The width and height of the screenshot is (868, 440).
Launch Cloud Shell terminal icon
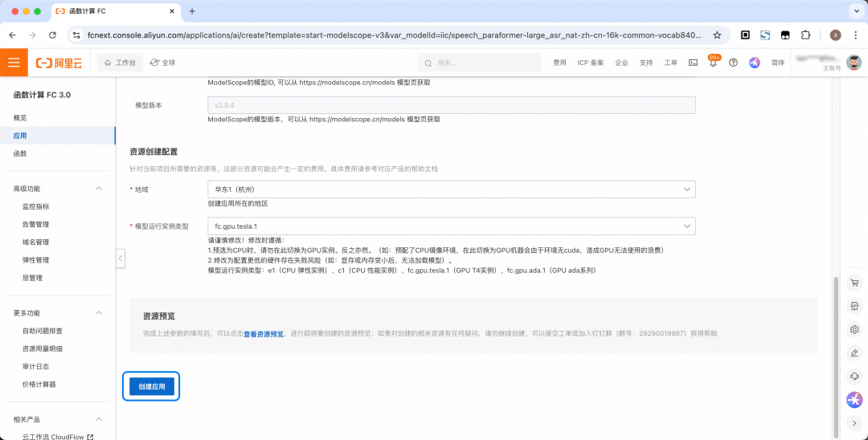tap(693, 63)
